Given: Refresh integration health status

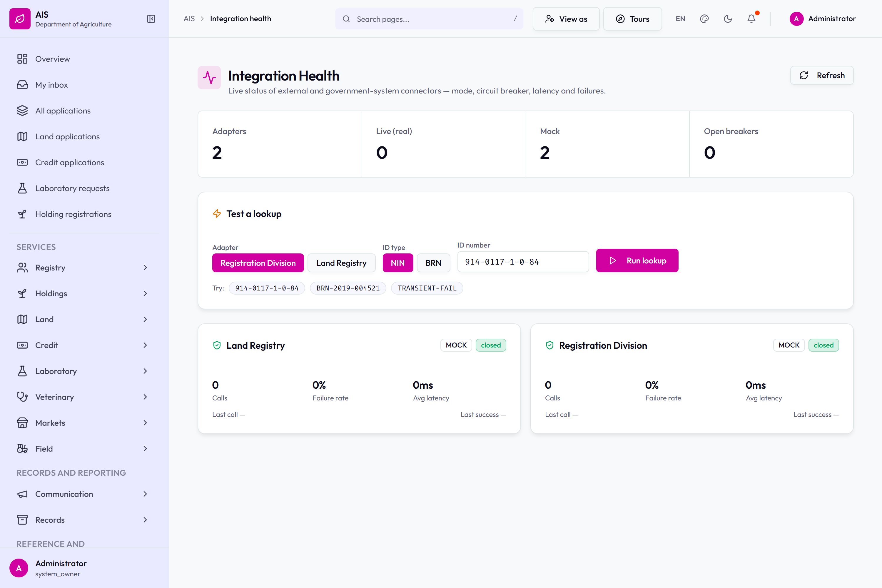Looking at the screenshot, I should [822, 75].
